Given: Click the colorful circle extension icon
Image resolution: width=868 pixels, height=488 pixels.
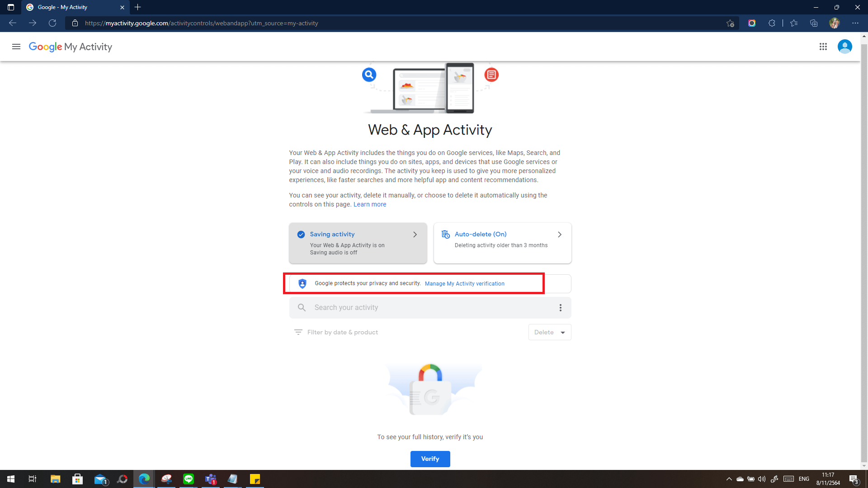Looking at the screenshot, I should click(x=752, y=23).
